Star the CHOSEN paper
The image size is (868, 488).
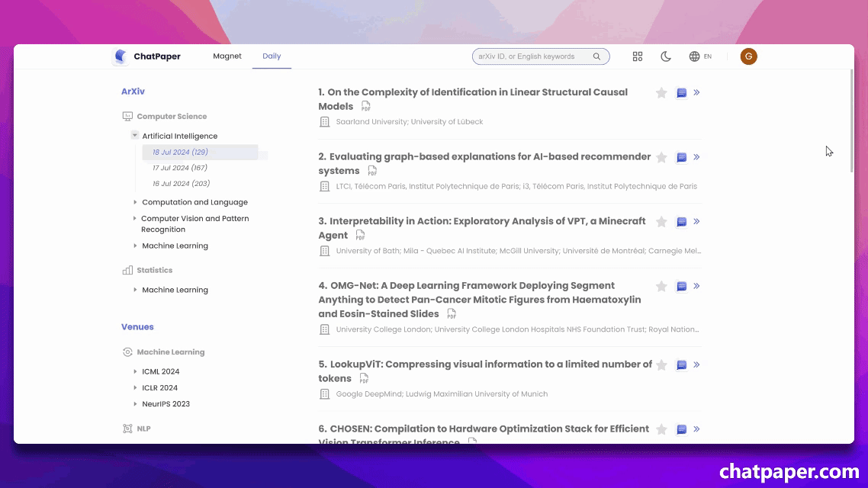(x=661, y=429)
